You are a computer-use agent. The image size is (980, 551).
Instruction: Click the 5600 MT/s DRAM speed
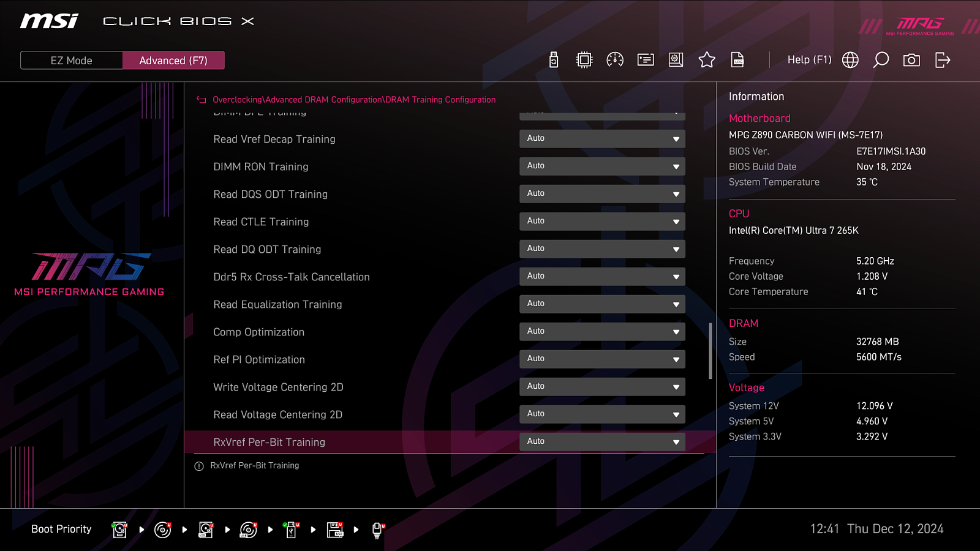tap(879, 357)
